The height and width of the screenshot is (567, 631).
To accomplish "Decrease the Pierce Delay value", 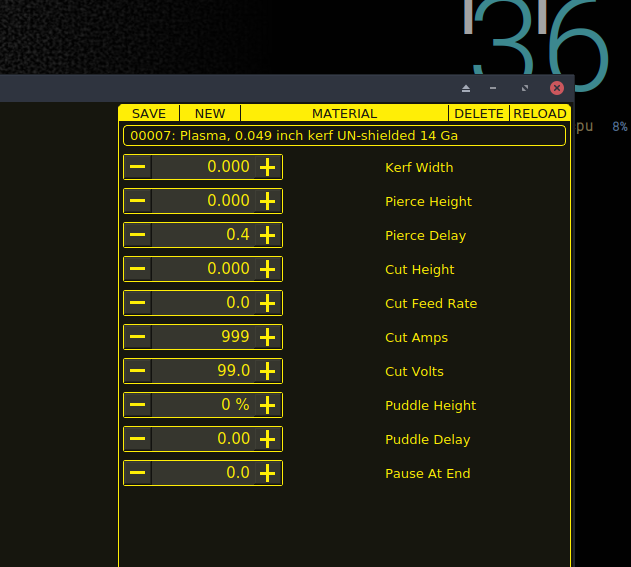I will (138, 235).
